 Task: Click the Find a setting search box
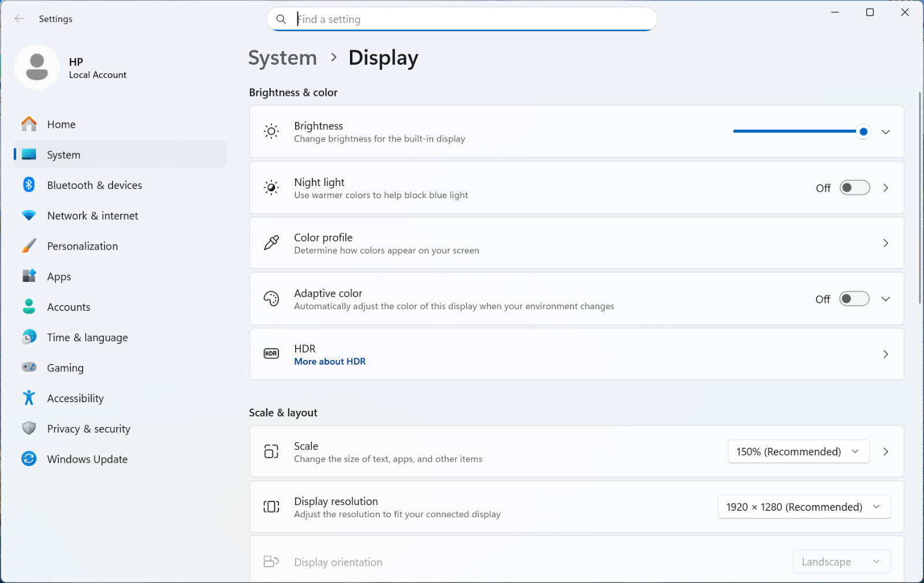(x=462, y=19)
